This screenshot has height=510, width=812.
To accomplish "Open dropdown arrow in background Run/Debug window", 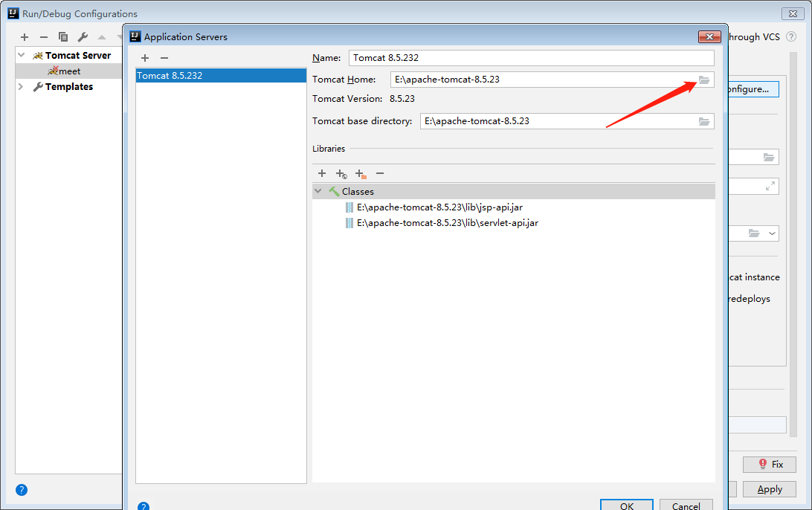I will click(x=772, y=233).
